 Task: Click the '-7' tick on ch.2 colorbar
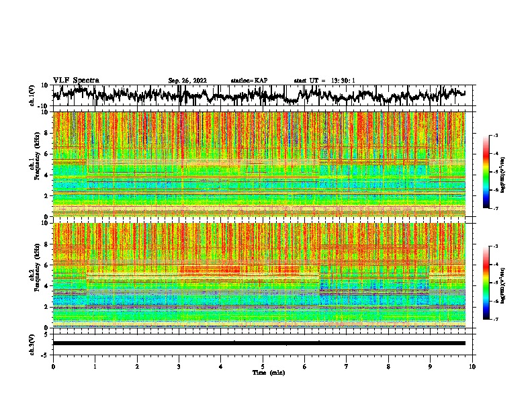495,319
